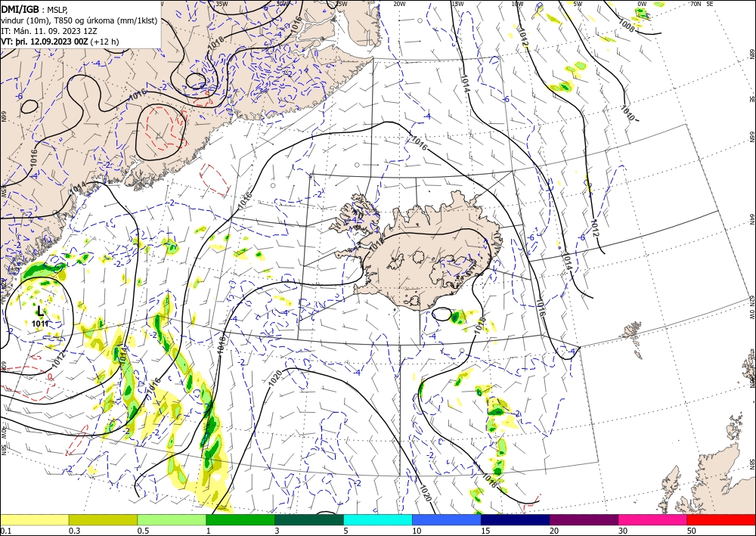
Task: Click the pink 30–50 legend swatch
Action: tap(653, 519)
